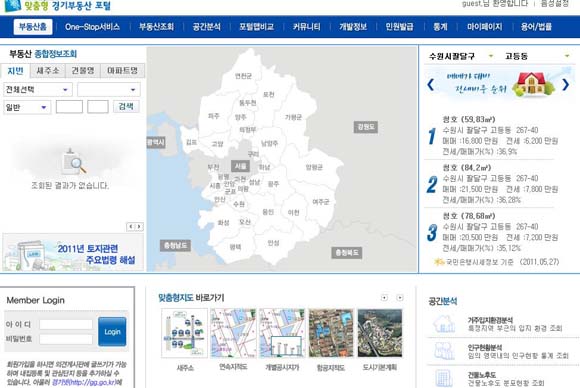Click the blue Login button

point(112,331)
